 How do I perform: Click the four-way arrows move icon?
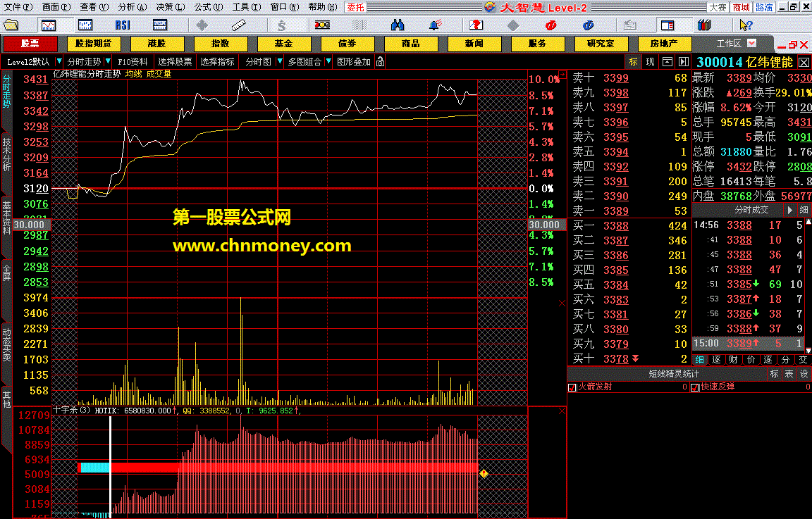[202, 25]
